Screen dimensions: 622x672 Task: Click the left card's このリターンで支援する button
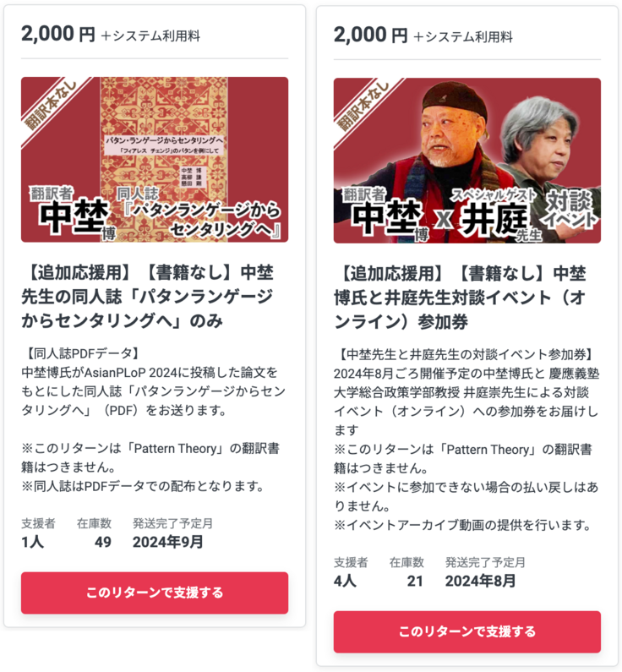(x=154, y=593)
